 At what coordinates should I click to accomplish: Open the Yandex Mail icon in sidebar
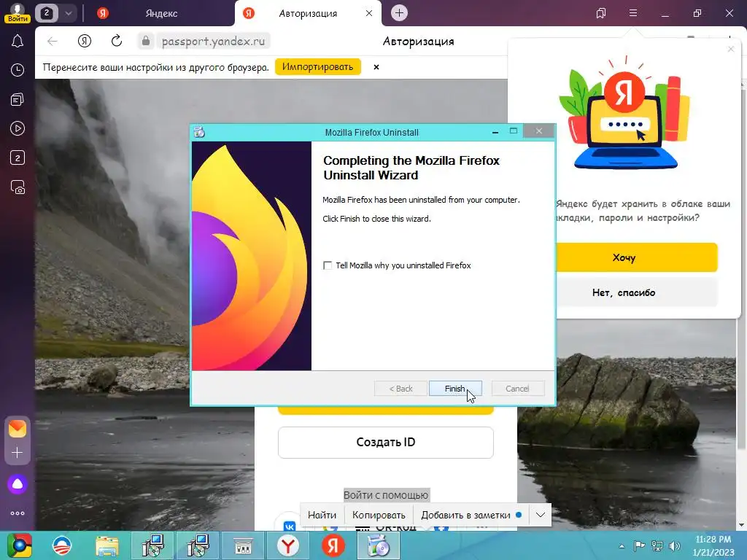(x=18, y=429)
